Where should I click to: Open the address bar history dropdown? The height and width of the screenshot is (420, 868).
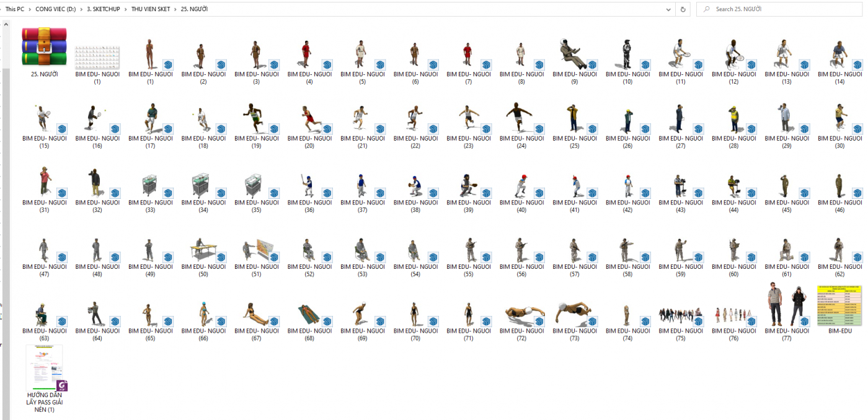click(x=668, y=9)
